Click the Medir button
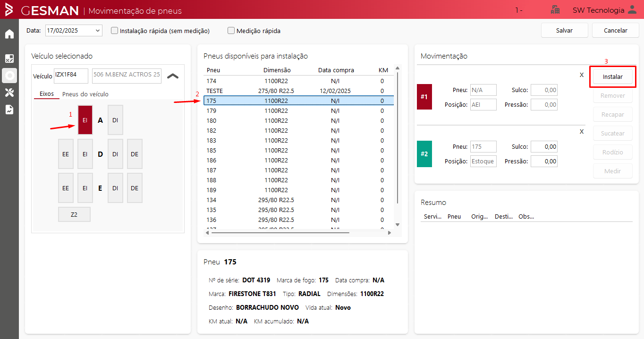This screenshot has width=644, height=339. [x=613, y=171]
